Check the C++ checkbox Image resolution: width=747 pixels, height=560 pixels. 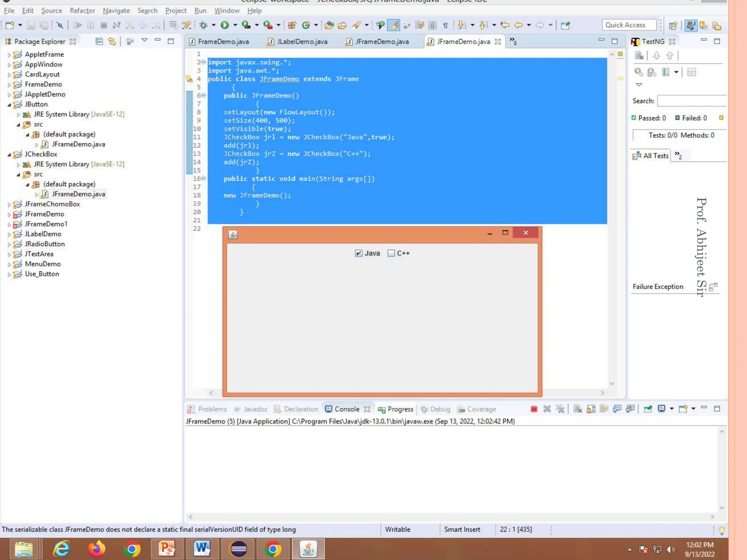[391, 253]
